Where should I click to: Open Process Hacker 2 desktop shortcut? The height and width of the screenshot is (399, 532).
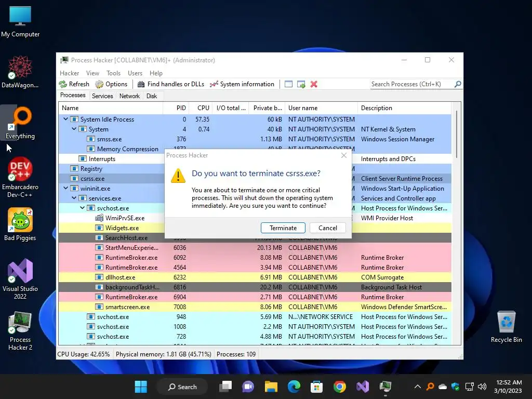tap(20, 331)
